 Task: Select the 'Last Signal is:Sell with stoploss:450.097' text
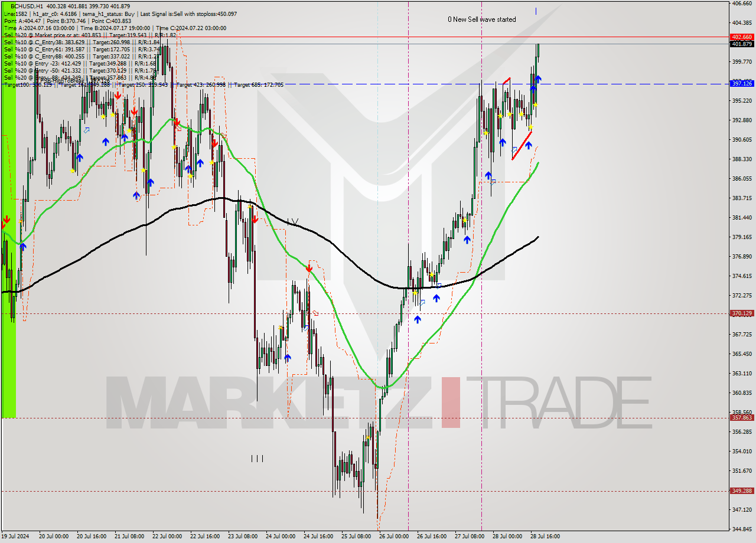point(188,14)
